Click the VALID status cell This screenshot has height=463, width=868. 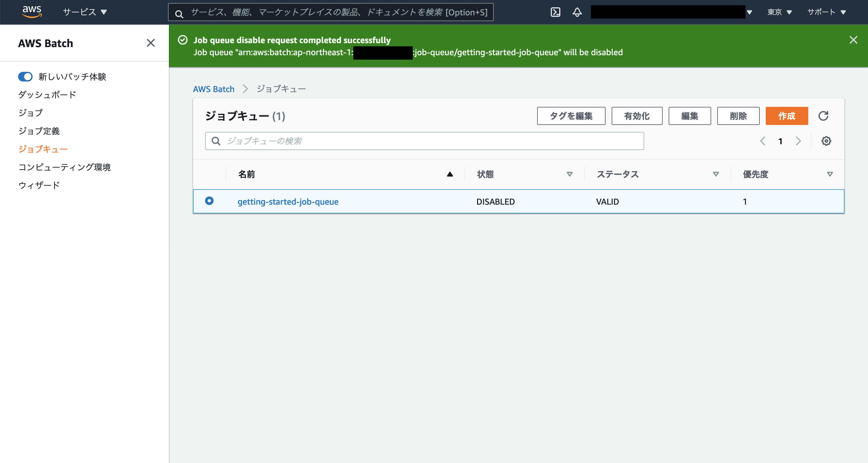click(x=607, y=202)
